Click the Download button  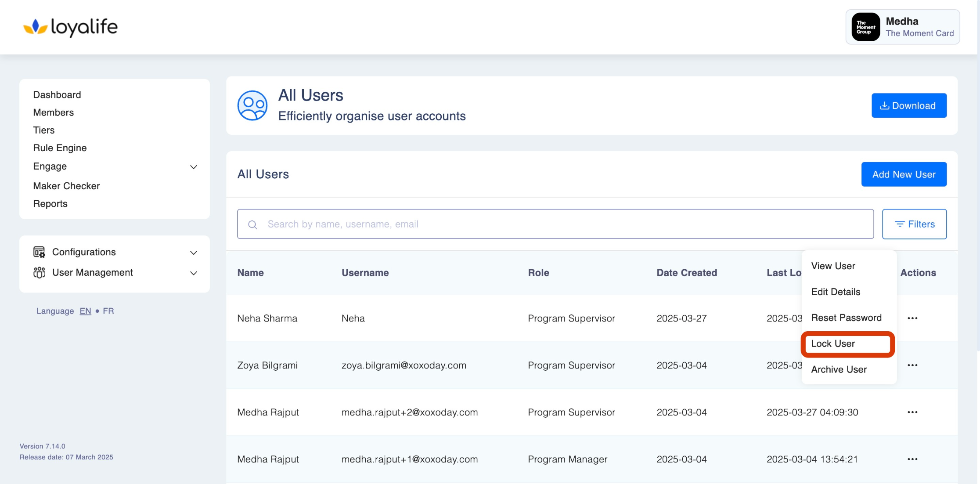pyautogui.click(x=909, y=105)
